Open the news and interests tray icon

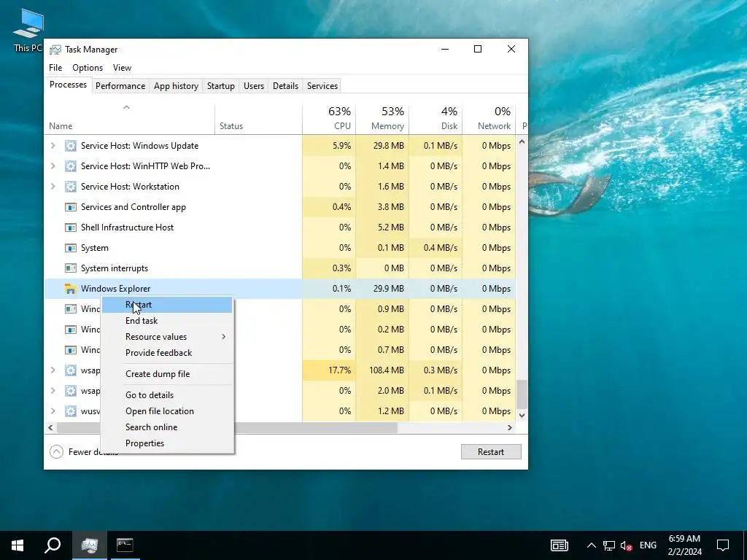pos(560,545)
